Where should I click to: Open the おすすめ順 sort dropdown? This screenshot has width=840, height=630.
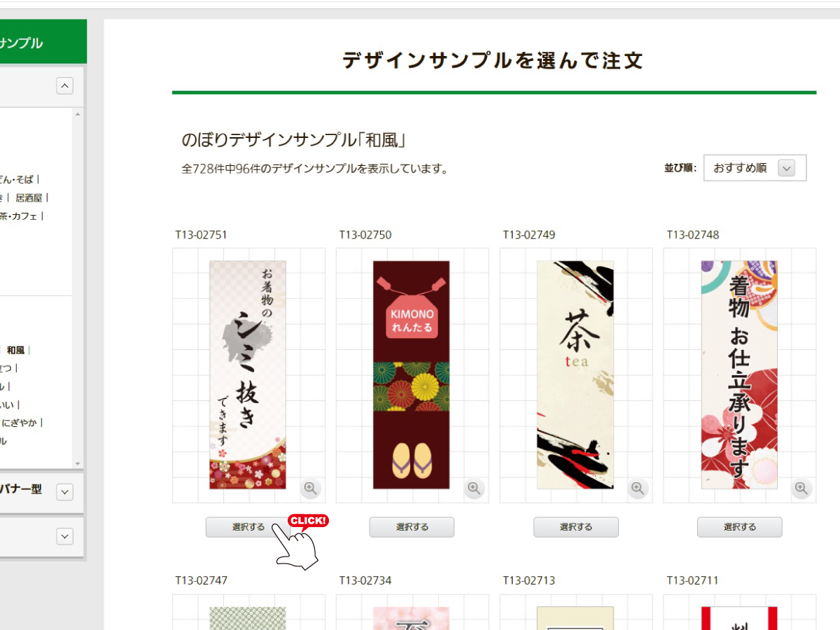click(755, 168)
